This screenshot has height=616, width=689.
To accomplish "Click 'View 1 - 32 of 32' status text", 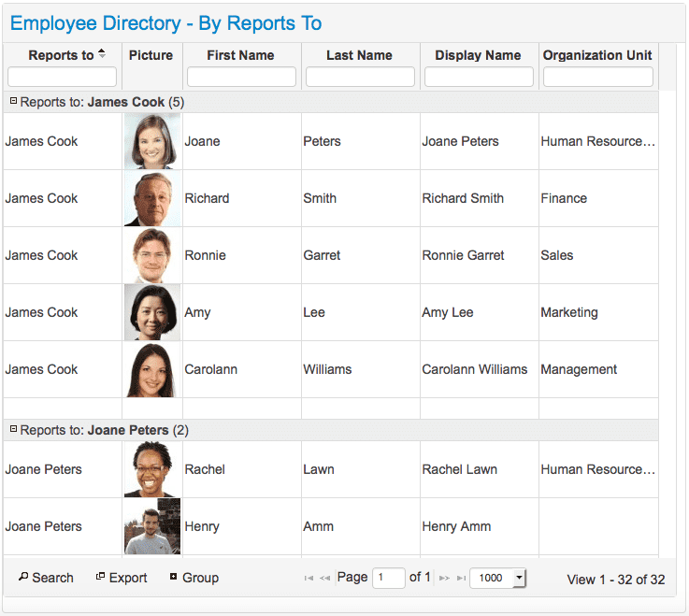I will [x=616, y=580].
